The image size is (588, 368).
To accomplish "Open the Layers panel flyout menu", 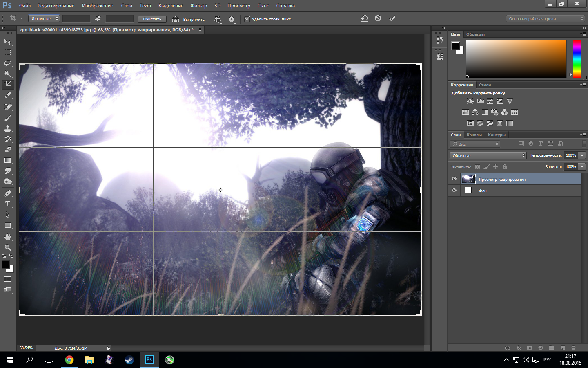I will (x=583, y=135).
